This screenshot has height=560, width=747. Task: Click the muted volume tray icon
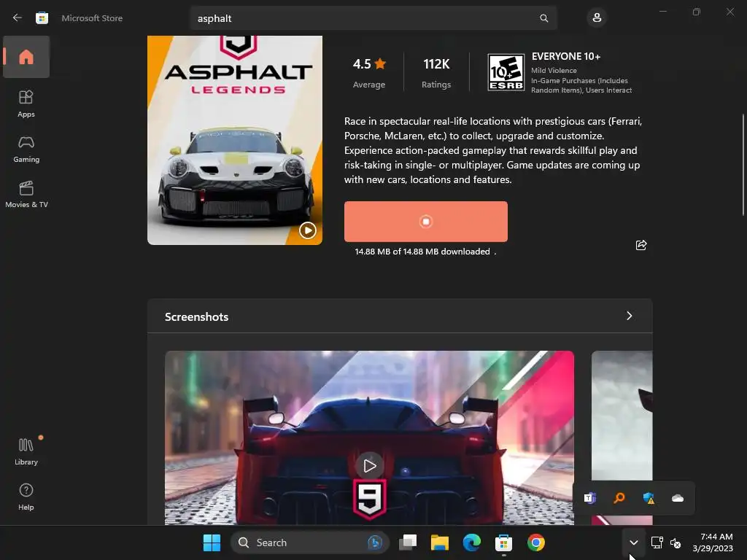[x=676, y=542]
